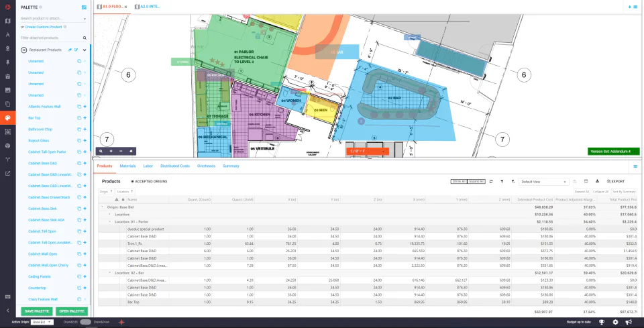Viewport: 644px width, 328px height.
Task: Click the plan zoom magnifier button
Action: 101,151
